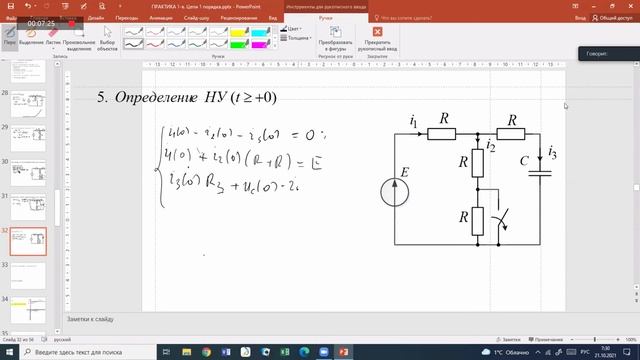Open the ribbon display options icon
Screen dimensions: 640x360
(x=575, y=6)
